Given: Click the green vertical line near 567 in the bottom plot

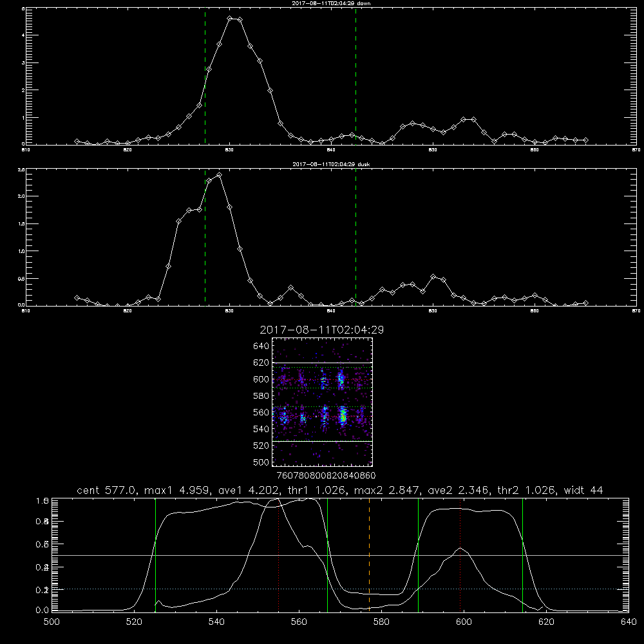Looking at the screenshot, I should (x=327, y=555).
